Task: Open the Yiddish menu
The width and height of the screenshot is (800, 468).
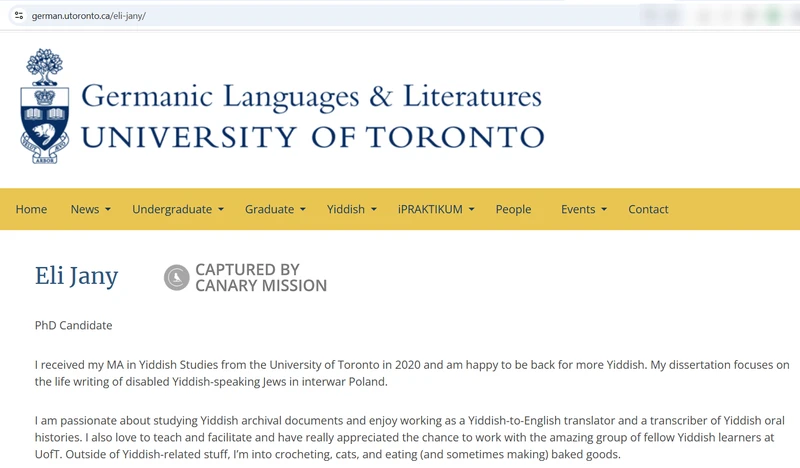Action: [346, 209]
